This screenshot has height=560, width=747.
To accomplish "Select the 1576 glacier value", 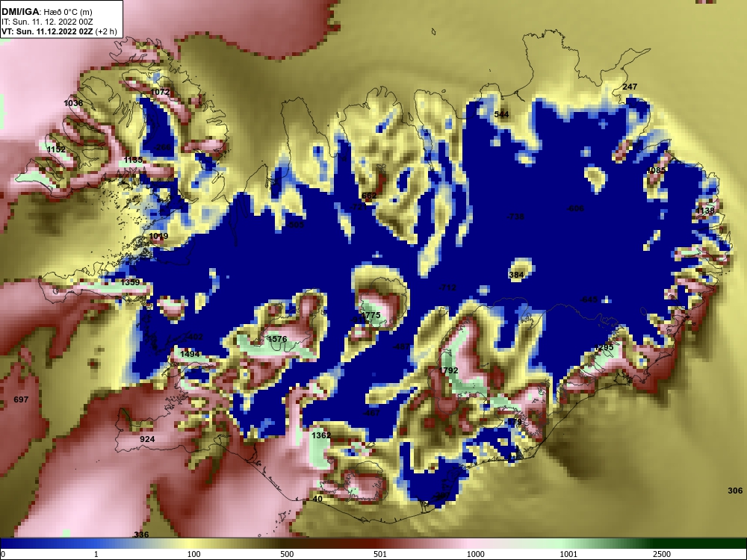I will tap(277, 339).
